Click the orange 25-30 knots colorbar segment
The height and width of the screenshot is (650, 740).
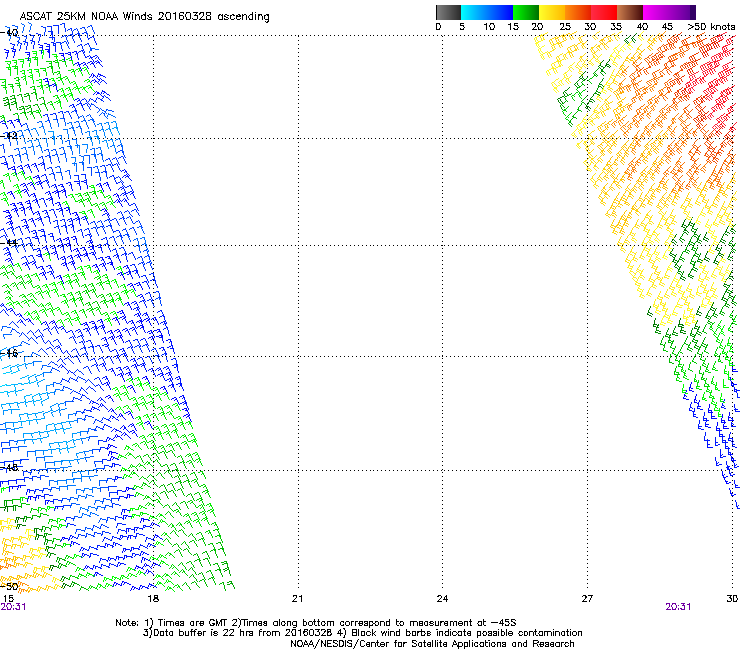[578, 12]
